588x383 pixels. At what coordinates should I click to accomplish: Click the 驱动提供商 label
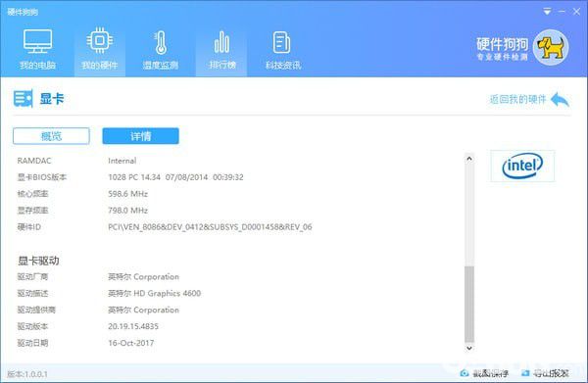pos(36,310)
